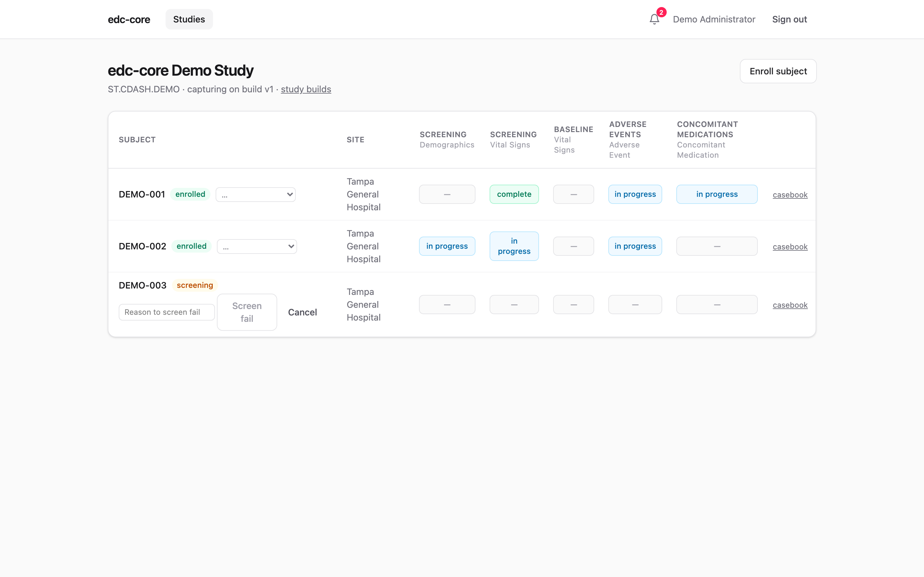
Task: Cancel the DEMO-003 screen fail action
Action: (303, 312)
